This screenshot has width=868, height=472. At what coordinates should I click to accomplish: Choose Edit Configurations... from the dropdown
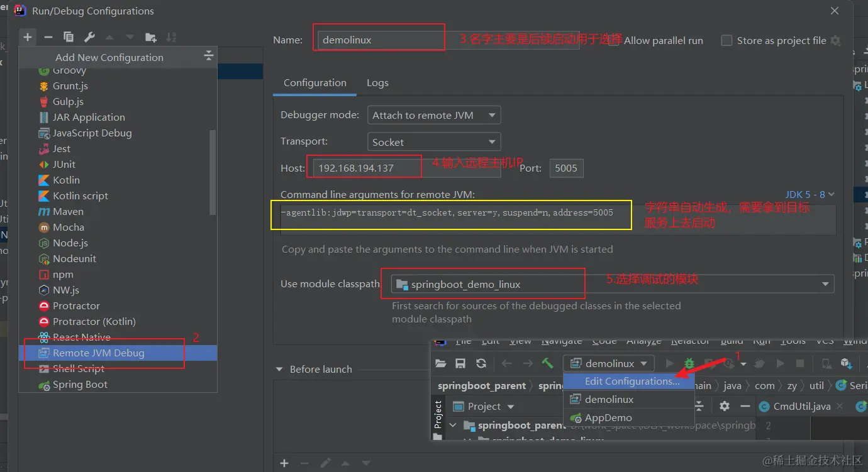(629, 381)
